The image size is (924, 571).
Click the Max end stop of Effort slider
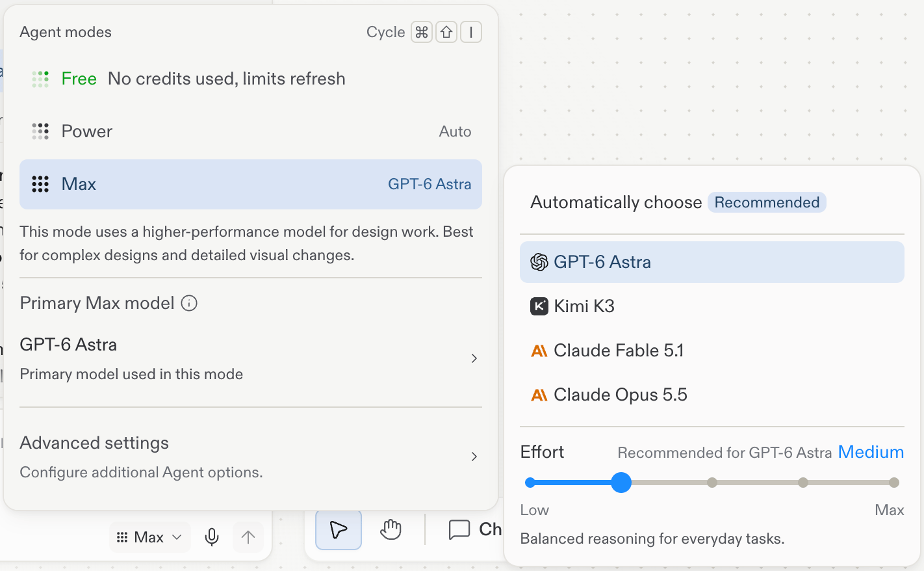pos(894,483)
